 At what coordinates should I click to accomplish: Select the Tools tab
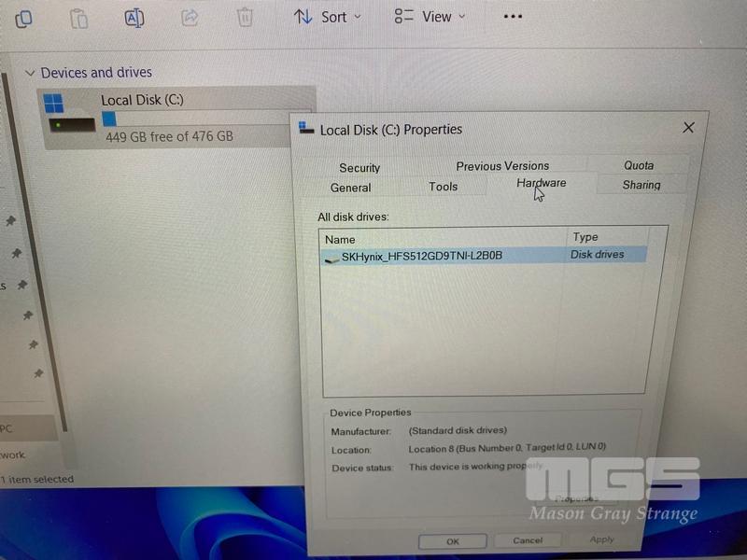coord(444,187)
